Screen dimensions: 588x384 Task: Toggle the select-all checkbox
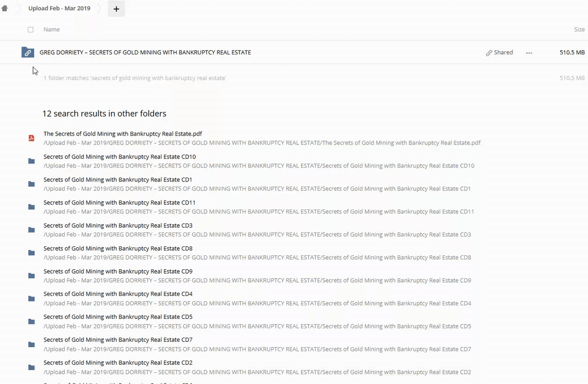(30, 30)
